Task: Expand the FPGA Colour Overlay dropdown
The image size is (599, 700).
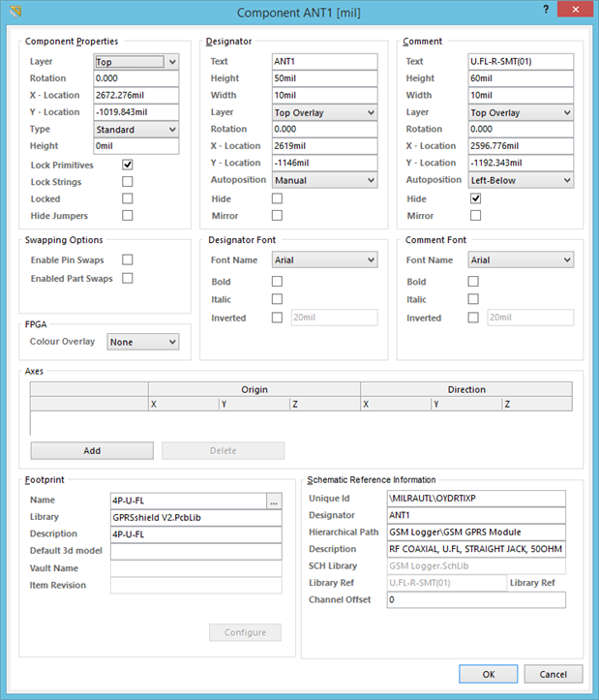Action: pos(143,342)
